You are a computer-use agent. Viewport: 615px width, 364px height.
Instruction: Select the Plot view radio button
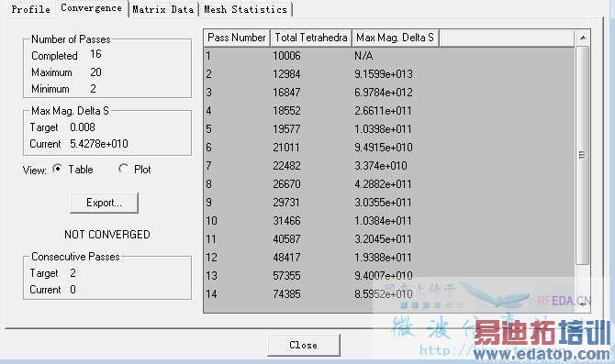[x=123, y=169]
